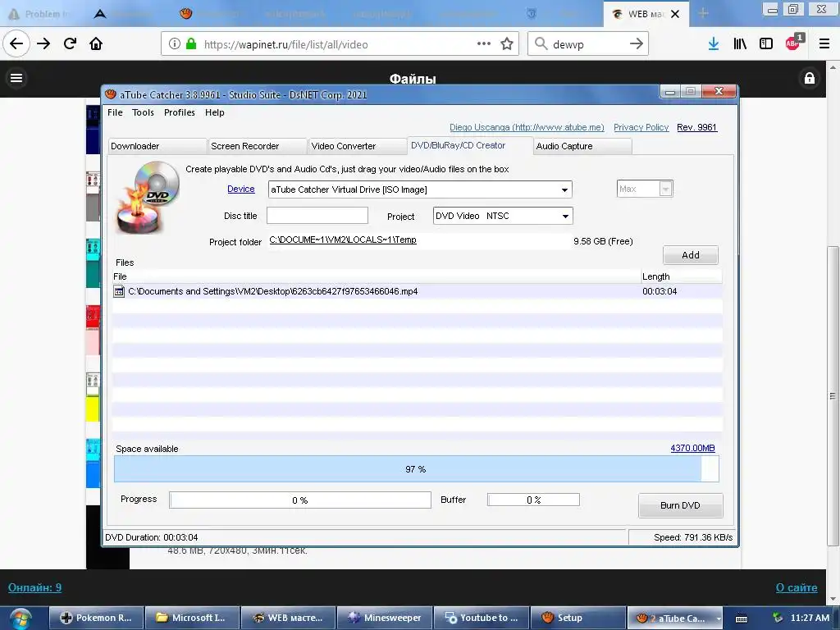Switch to the Screen Recorder tab

click(257, 146)
